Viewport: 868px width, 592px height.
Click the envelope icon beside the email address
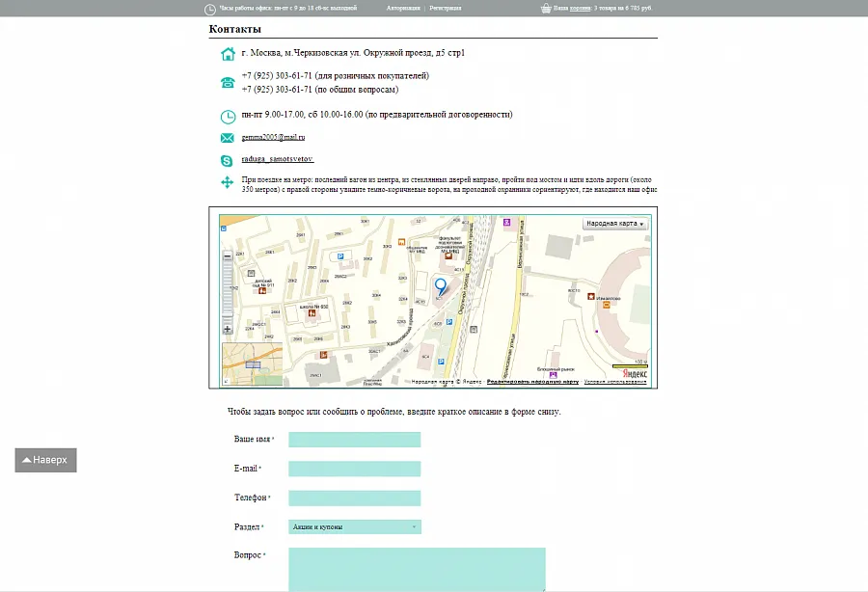pyautogui.click(x=227, y=138)
